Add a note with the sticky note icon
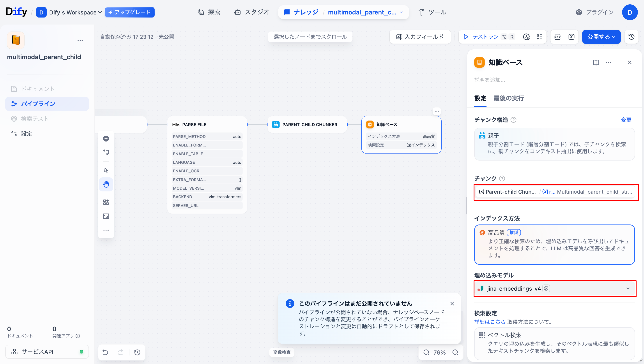The image size is (644, 364). click(x=106, y=152)
